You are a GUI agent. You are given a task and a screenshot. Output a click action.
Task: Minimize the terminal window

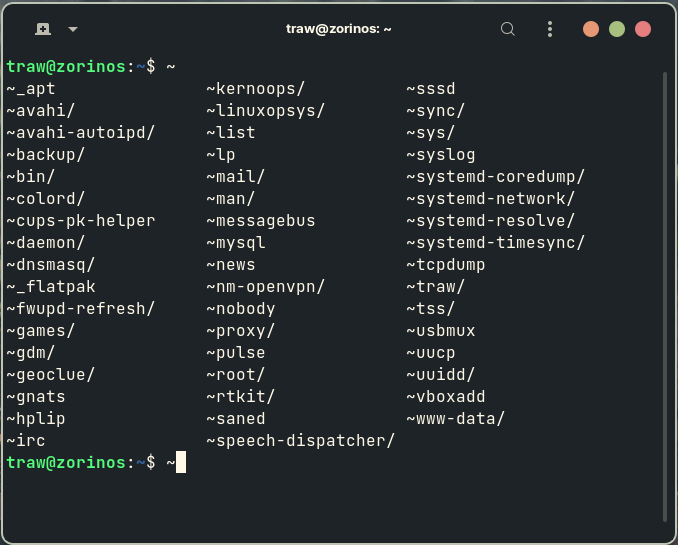pos(591,29)
